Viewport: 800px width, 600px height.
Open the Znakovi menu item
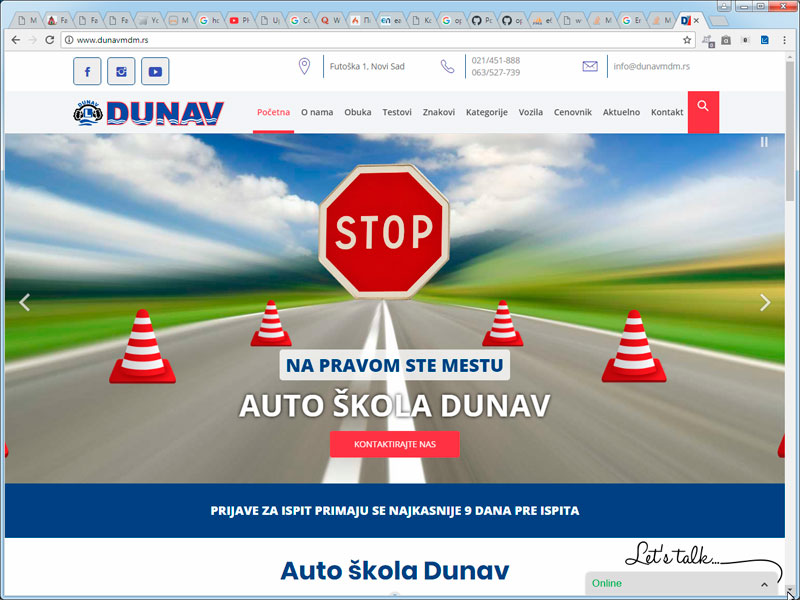click(x=439, y=112)
